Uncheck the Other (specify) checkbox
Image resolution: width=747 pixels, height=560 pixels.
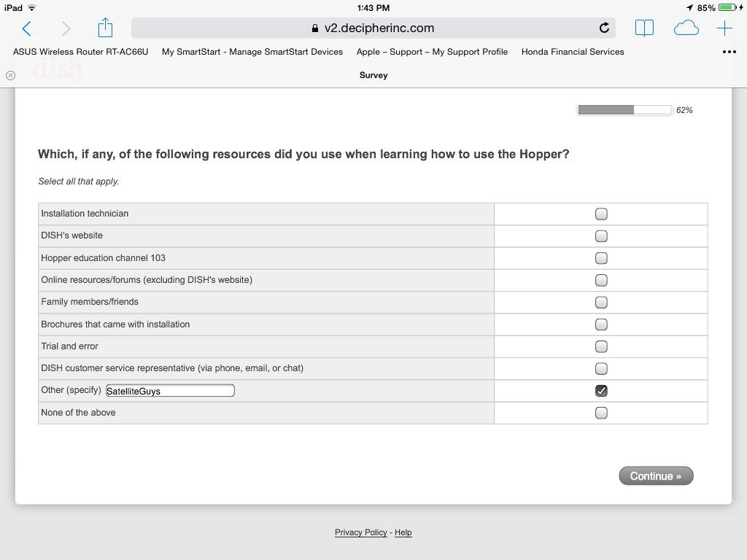tap(601, 391)
